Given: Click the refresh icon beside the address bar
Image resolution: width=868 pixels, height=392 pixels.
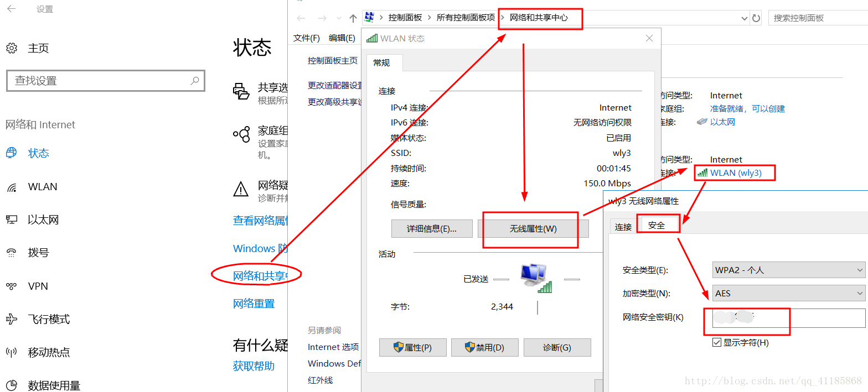Looking at the screenshot, I should click(756, 18).
